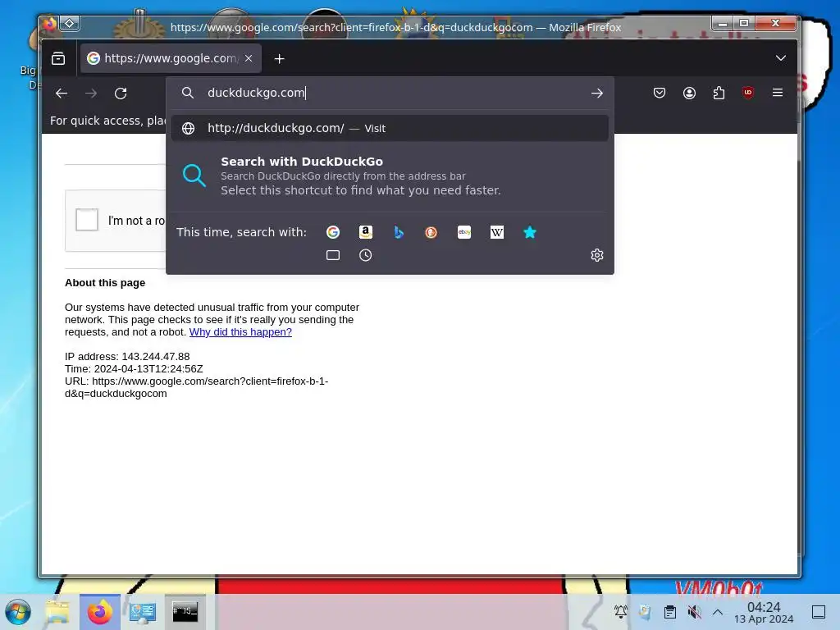Viewport: 840px width, 630px height.
Task: Open search settings gear in dropdown
Action: pyautogui.click(x=597, y=255)
